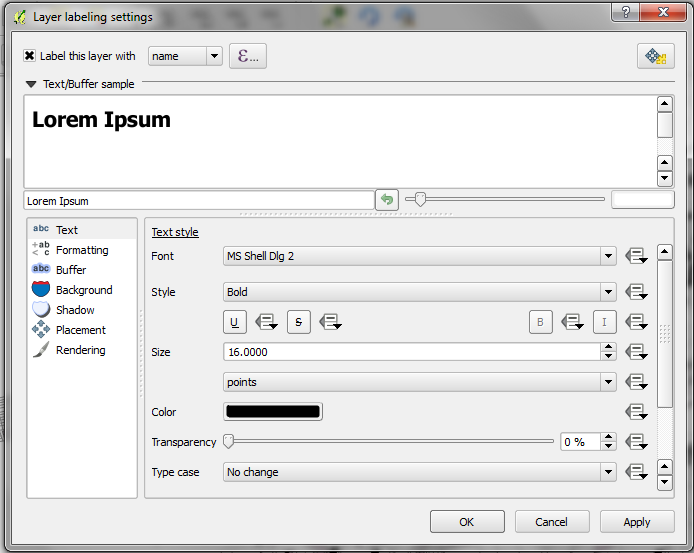
Task: Open the Style dropdown showing Bold
Action: (x=420, y=292)
